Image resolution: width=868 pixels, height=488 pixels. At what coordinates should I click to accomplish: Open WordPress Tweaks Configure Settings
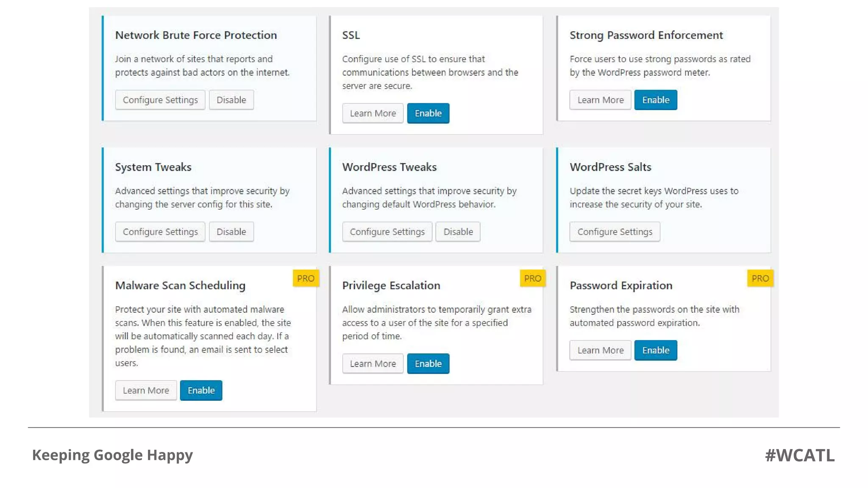click(387, 232)
